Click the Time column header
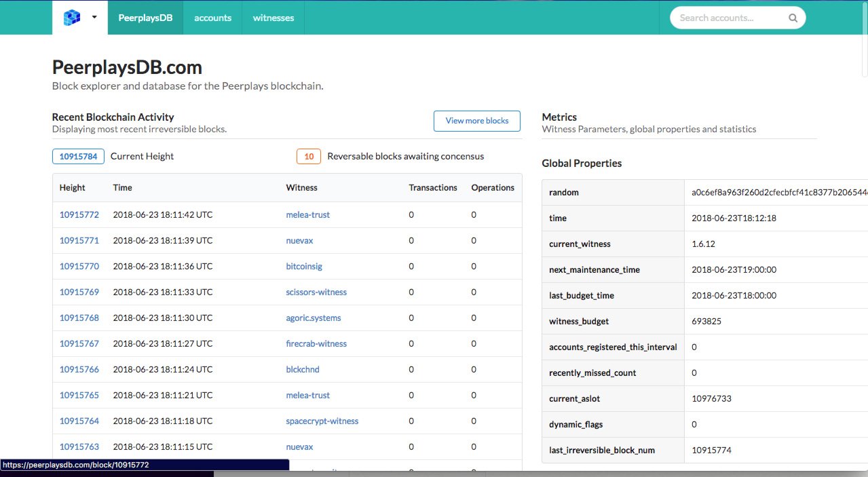The image size is (868, 477). pos(123,188)
